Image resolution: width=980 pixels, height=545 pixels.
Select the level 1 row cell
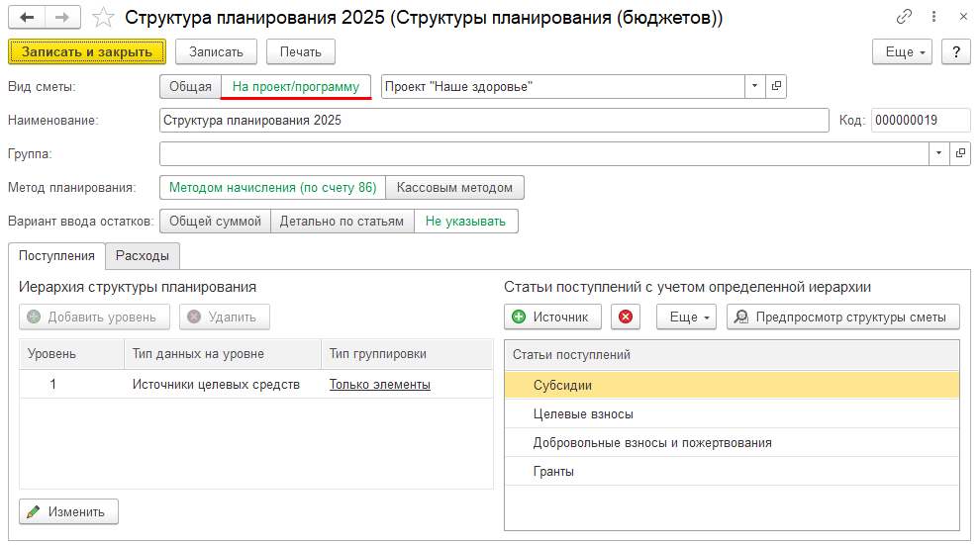pos(72,385)
